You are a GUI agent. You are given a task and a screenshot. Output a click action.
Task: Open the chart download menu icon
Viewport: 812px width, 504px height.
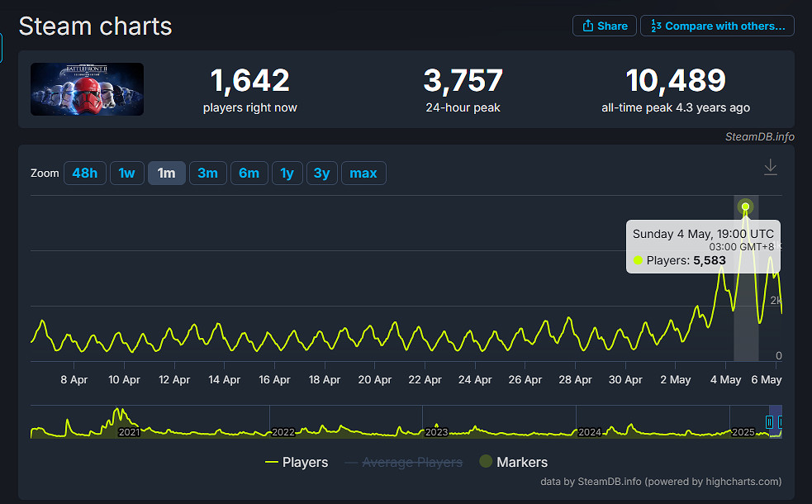[770, 168]
